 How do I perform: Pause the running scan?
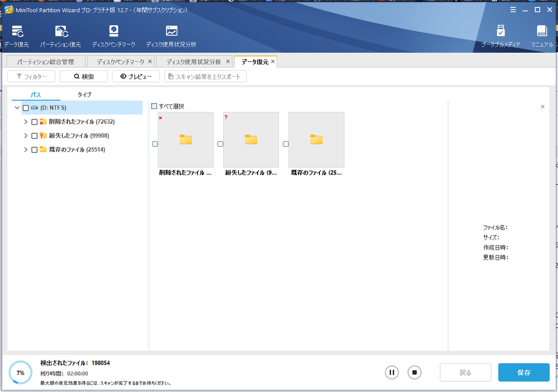click(x=392, y=372)
